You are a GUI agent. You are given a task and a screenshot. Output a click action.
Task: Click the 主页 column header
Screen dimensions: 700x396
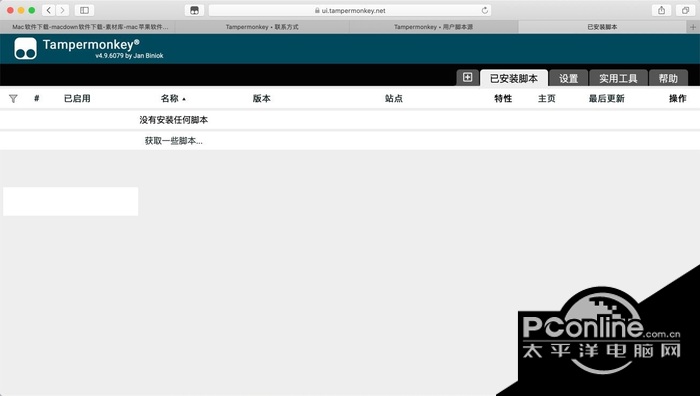pos(546,98)
